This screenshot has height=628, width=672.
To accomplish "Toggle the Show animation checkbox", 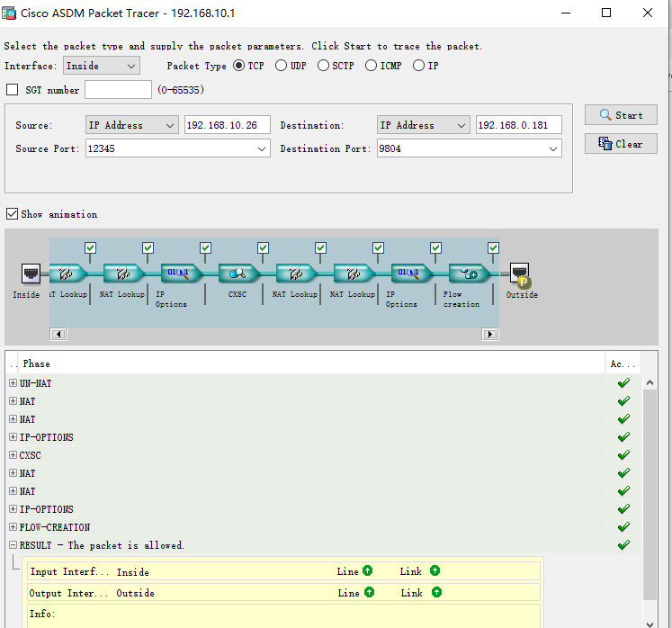I will click(x=12, y=213).
